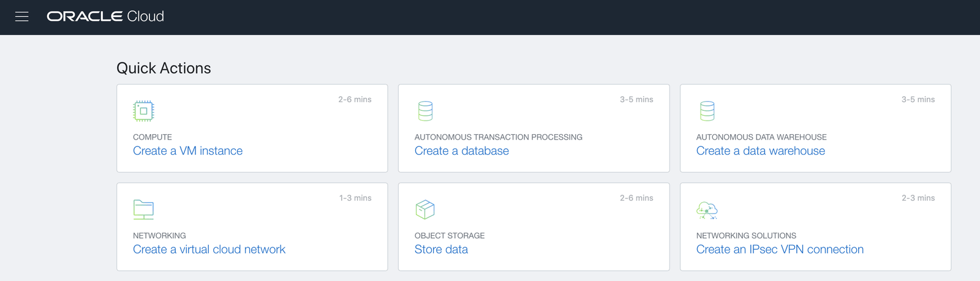Open the Create a data warehouse link
Viewport: 980px width, 281px height.
coord(760,151)
